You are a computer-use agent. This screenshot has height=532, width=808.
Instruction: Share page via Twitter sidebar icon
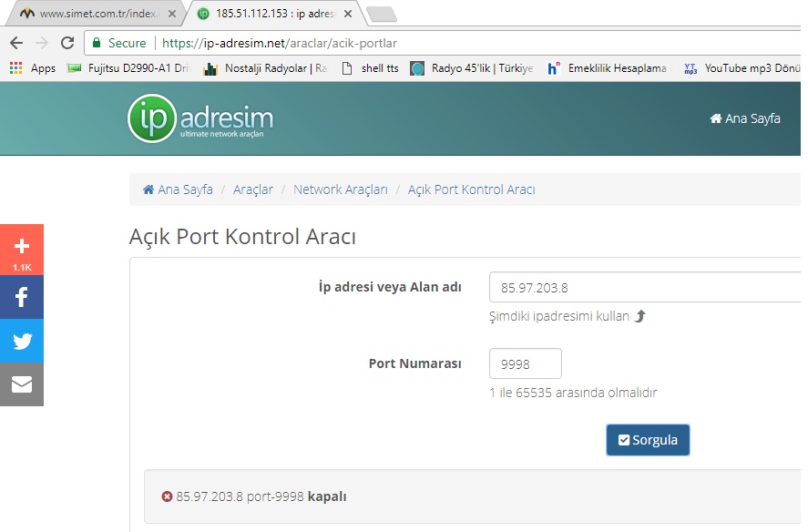tap(22, 341)
